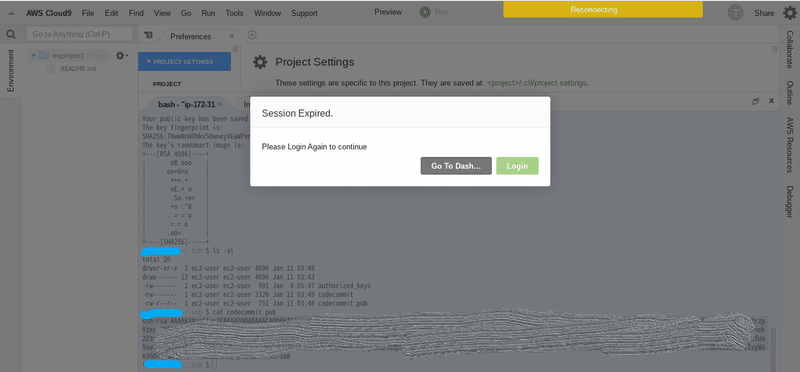Open the Window menu
This screenshot has width=800, height=372.
coord(267,13)
